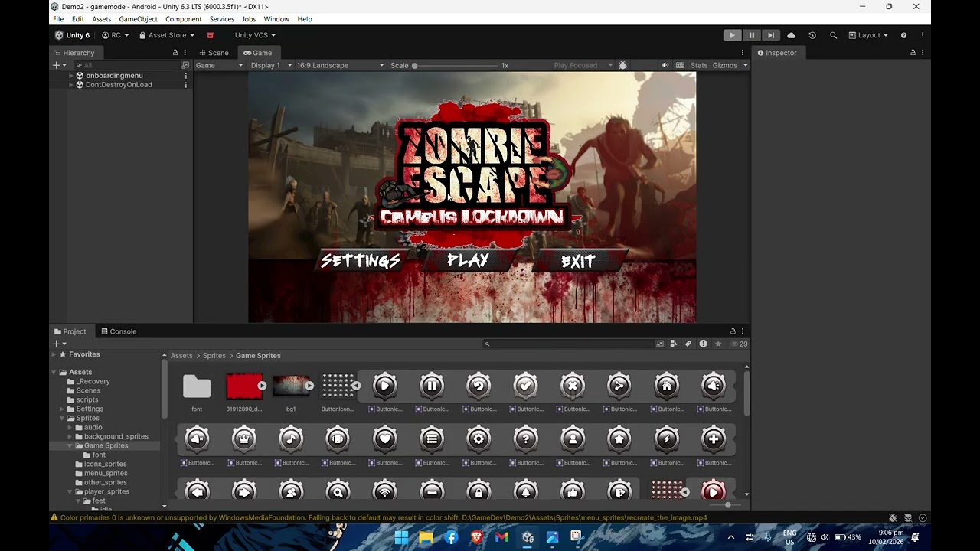The width and height of the screenshot is (980, 551).
Task: Pause the game with the Pause button
Action: [x=752, y=35]
